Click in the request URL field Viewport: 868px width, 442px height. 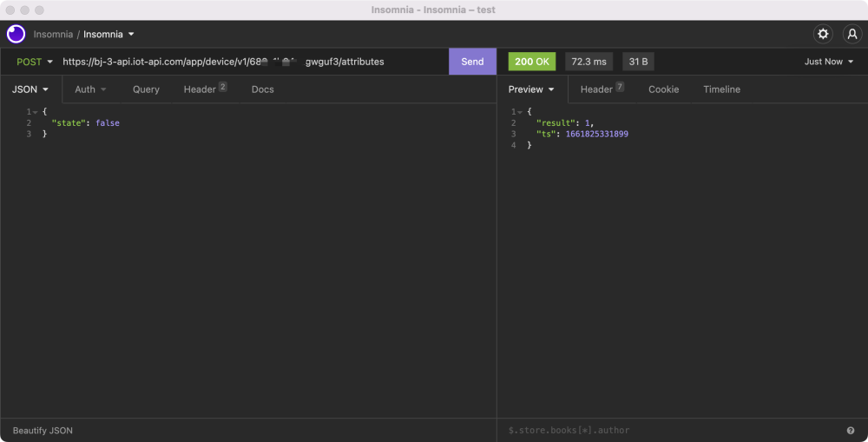pos(253,62)
